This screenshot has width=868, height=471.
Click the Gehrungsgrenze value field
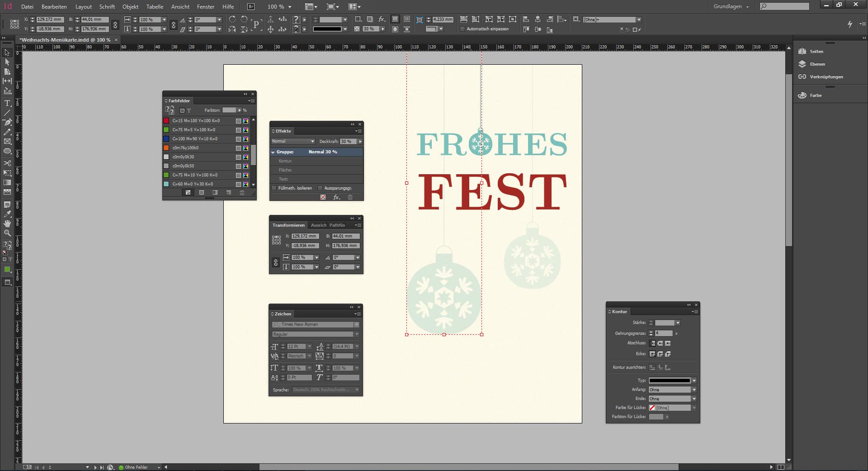pyautogui.click(x=663, y=333)
